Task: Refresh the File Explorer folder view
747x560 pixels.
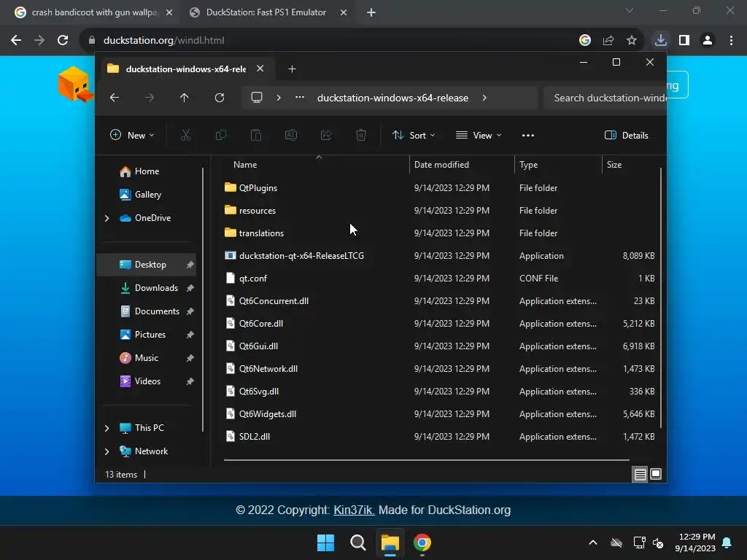Action: point(219,98)
